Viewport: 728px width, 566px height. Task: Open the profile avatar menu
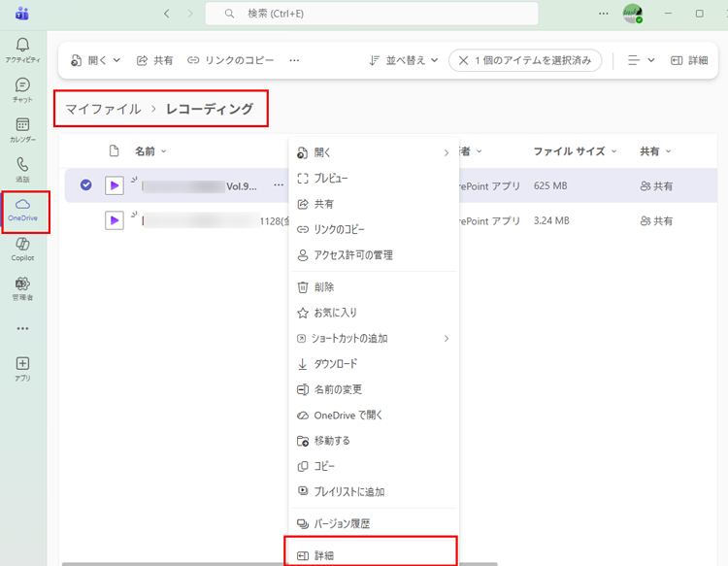point(632,14)
